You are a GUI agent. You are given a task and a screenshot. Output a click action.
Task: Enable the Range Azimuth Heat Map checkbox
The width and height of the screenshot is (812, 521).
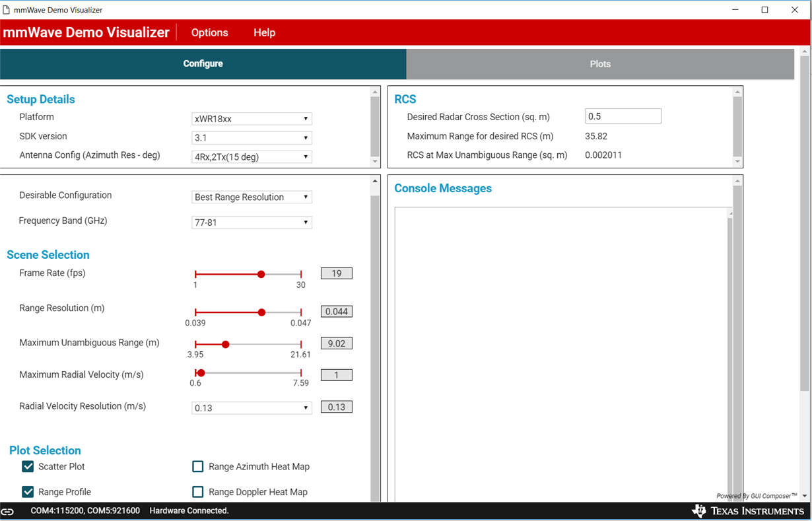point(198,467)
